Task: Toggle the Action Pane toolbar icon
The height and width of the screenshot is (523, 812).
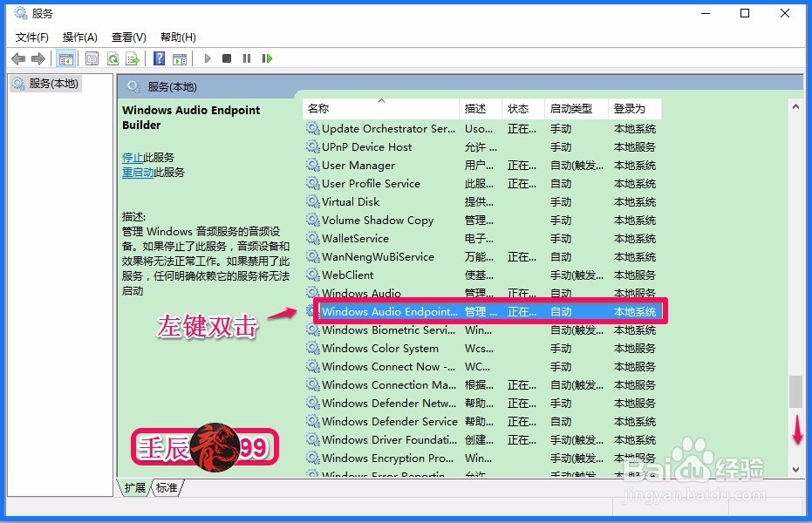Action: [179, 58]
